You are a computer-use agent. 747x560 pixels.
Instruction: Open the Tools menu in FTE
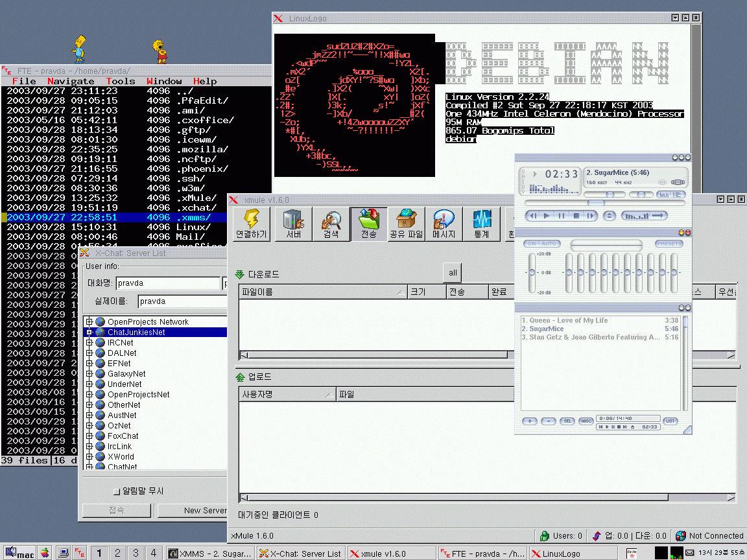121,81
